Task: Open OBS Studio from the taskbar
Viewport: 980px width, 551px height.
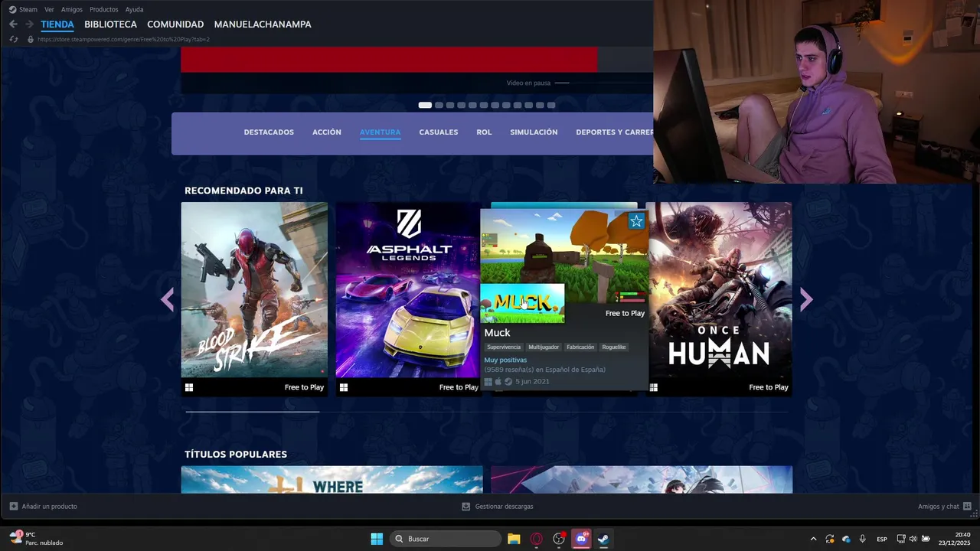Action: tap(559, 539)
